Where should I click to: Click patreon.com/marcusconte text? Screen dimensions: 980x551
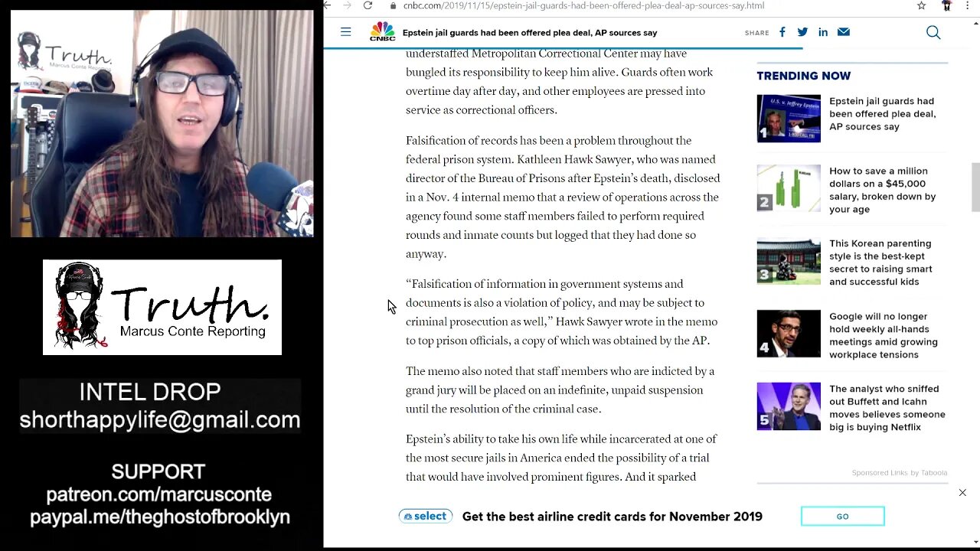(x=159, y=494)
